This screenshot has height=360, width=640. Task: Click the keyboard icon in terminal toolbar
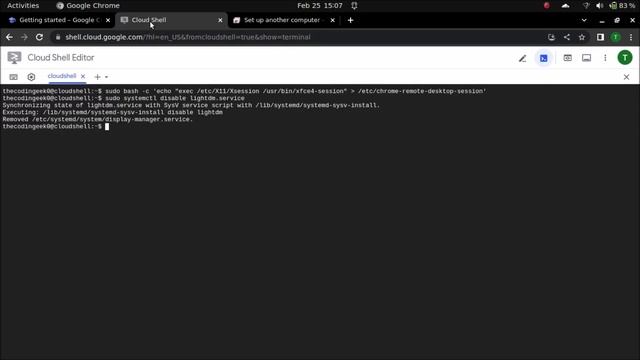pos(13,77)
